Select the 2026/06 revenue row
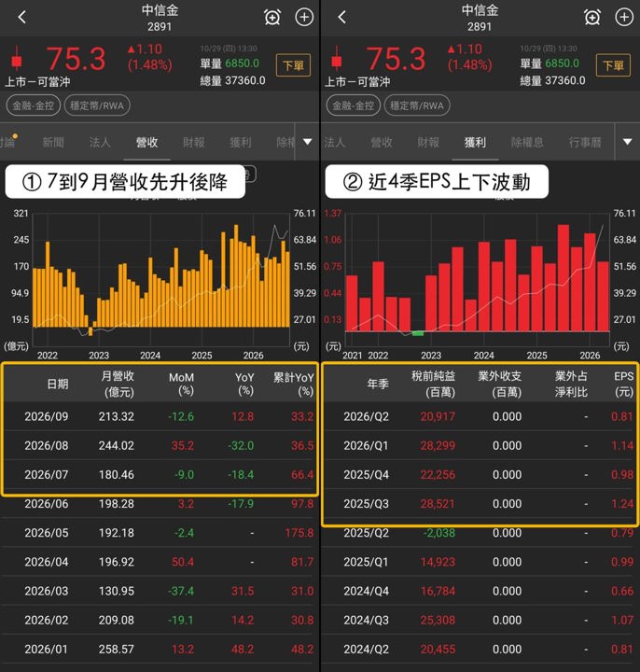 pos(160,504)
